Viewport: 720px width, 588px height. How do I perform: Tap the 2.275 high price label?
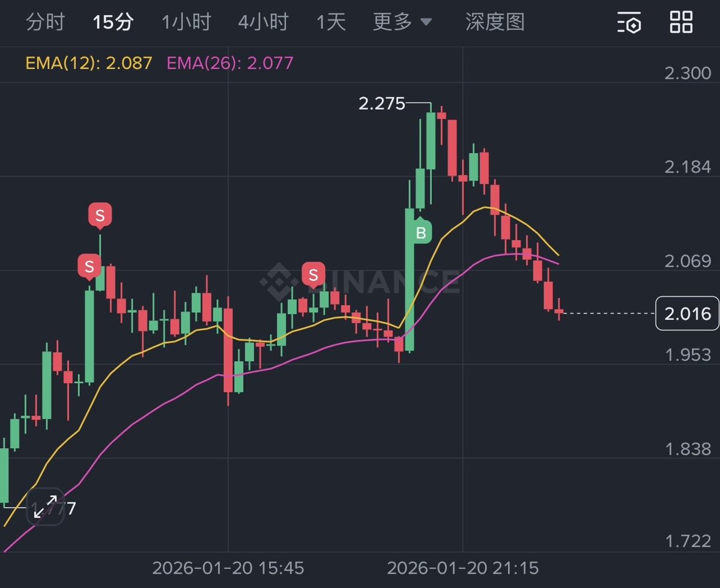(382, 103)
